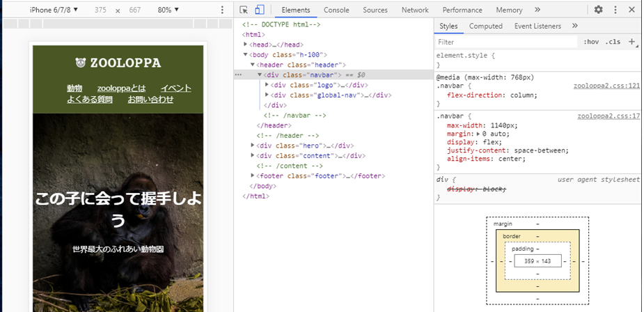This screenshot has width=644, height=312.
Task: Toggle .cls element classes panel
Action: (x=613, y=42)
